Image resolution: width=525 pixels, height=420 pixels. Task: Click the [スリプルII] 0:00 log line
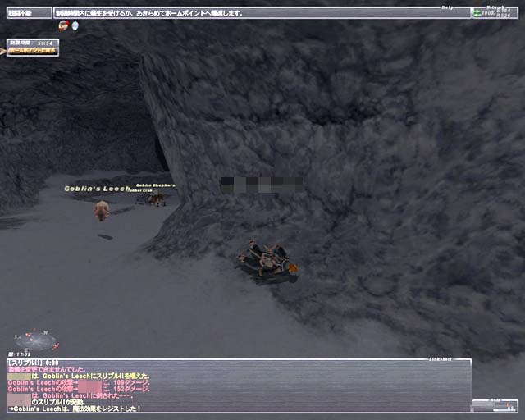tap(33, 363)
